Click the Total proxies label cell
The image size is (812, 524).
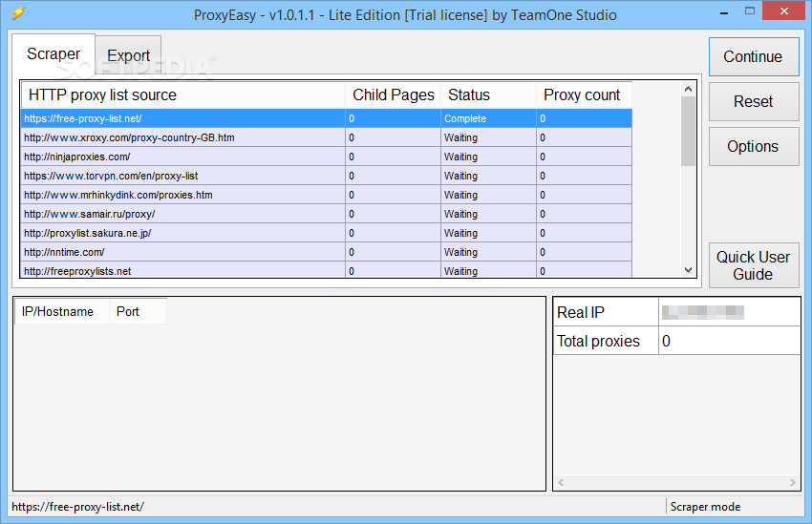(606, 341)
